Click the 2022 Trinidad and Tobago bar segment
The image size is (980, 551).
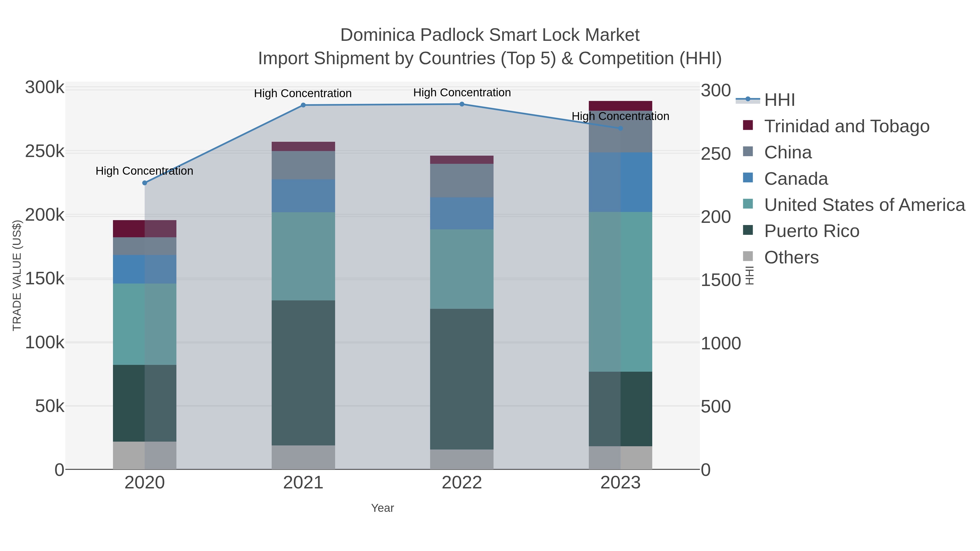click(x=462, y=160)
